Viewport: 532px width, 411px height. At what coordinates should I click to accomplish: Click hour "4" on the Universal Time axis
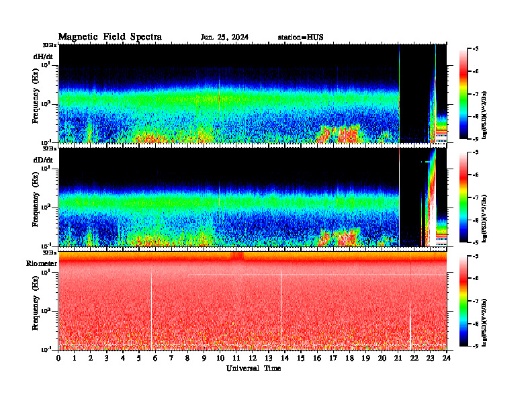pos(123,358)
